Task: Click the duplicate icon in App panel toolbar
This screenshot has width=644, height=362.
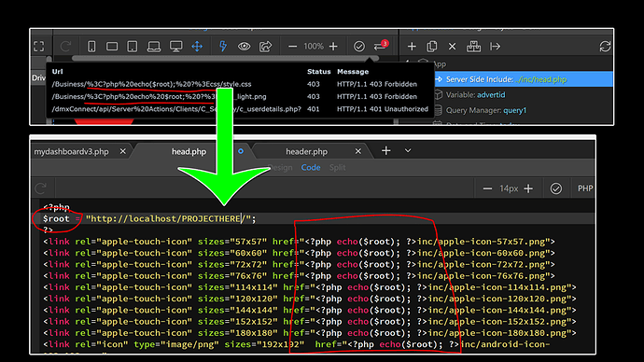Action: click(431, 47)
